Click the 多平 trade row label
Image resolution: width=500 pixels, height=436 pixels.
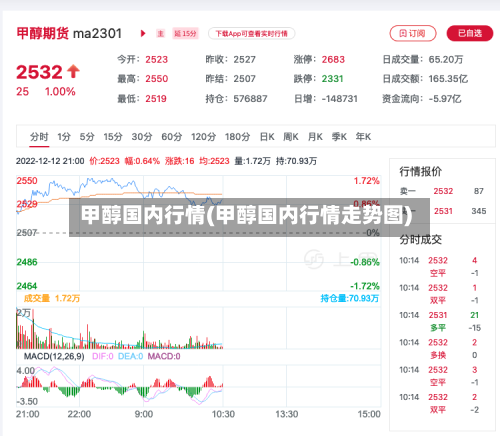[x=438, y=328]
